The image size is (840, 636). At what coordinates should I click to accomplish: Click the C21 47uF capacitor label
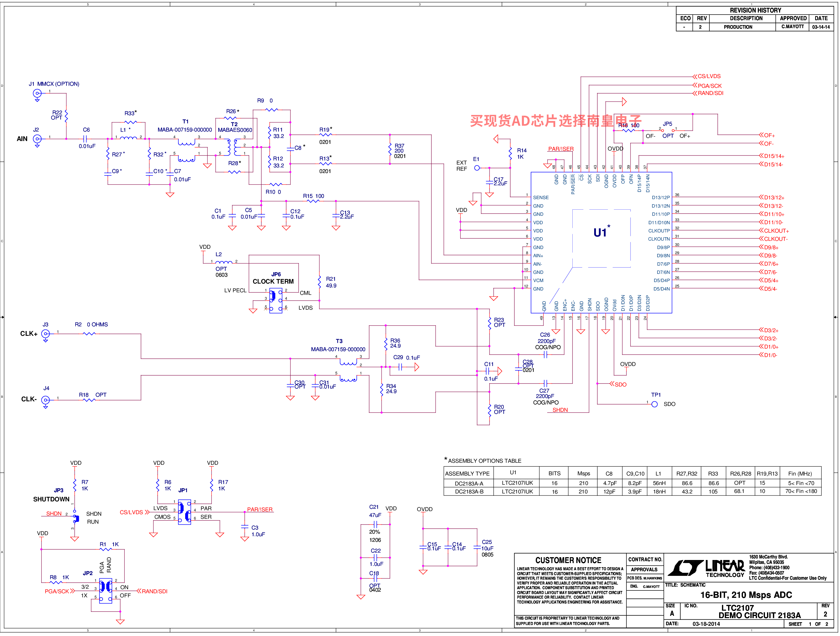click(x=375, y=511)
